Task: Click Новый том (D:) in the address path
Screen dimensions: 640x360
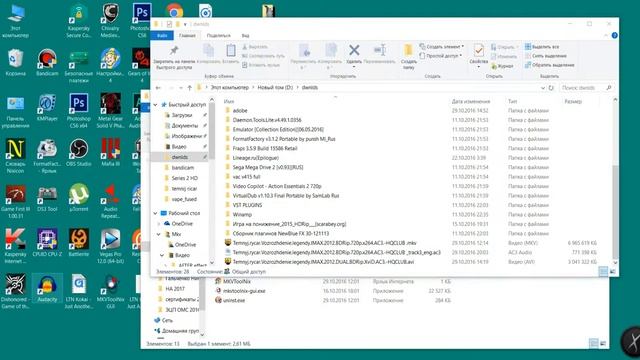Action: coord(275,88)
